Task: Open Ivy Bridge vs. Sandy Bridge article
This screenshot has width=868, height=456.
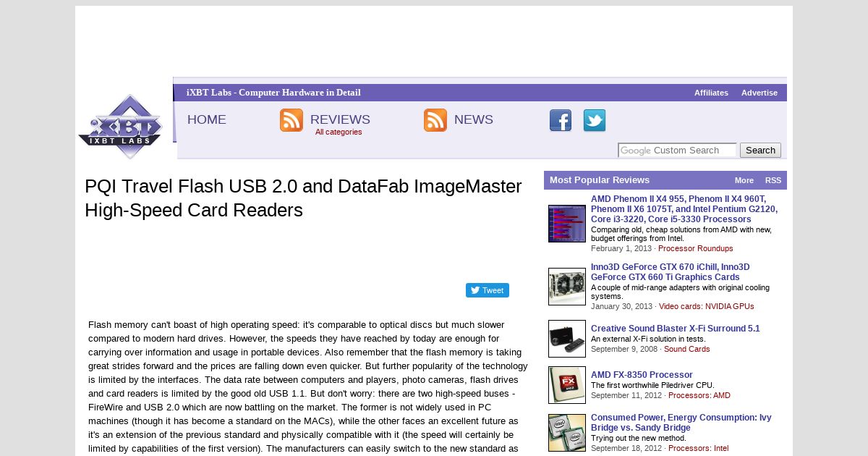Action: coord(681,423)
